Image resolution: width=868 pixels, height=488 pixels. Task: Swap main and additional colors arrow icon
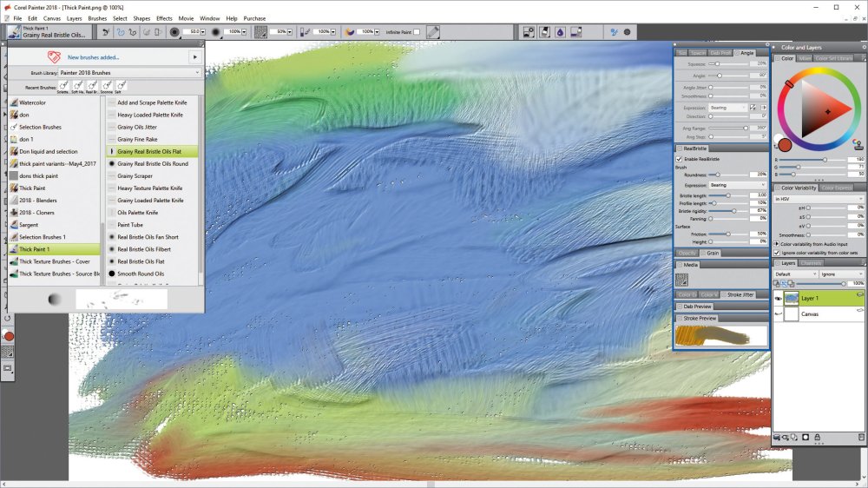pyautogui.click(x=775, y=148)
